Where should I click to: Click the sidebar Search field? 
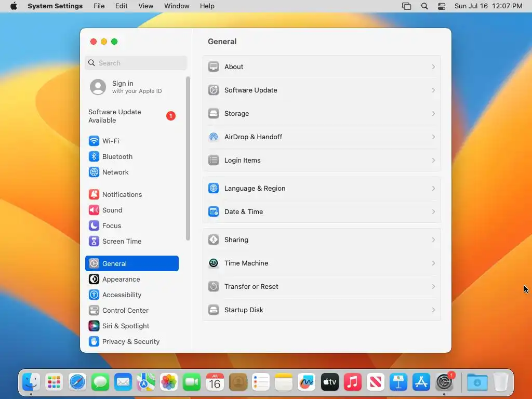point(136,63)
